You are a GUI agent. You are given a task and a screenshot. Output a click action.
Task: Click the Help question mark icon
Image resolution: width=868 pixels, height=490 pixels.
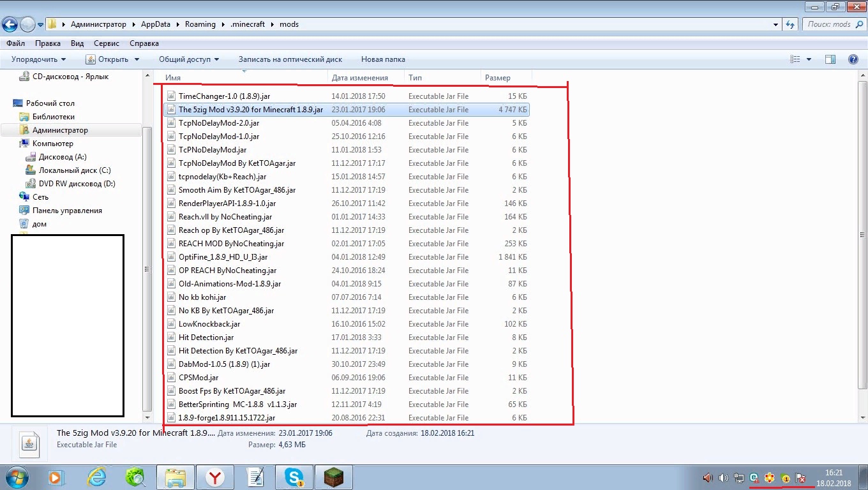click(853, 59)
